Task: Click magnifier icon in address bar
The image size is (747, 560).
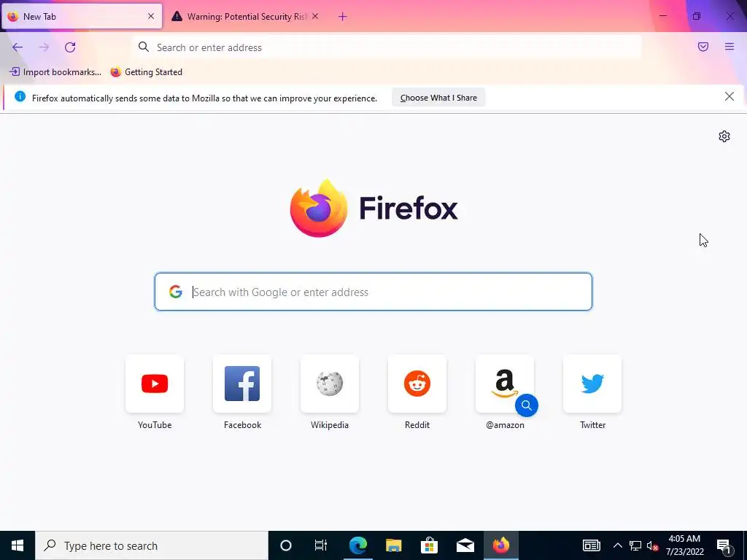Action: tap(144, 47)
